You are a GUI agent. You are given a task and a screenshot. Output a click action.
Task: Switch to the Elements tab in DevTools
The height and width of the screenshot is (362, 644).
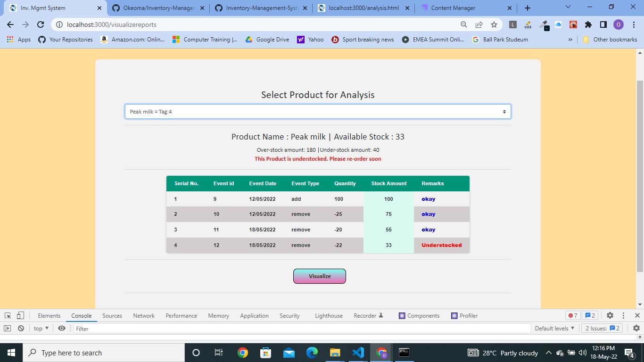tap(49, 315)
